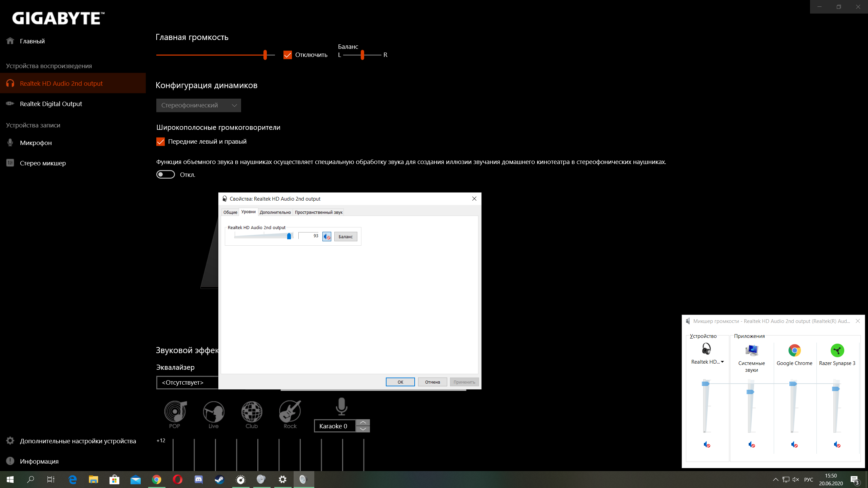The width and height of the screenshot is (868, 488).
Task: Toggle headphone surround sound switch
Action: [x=165, y=175]
